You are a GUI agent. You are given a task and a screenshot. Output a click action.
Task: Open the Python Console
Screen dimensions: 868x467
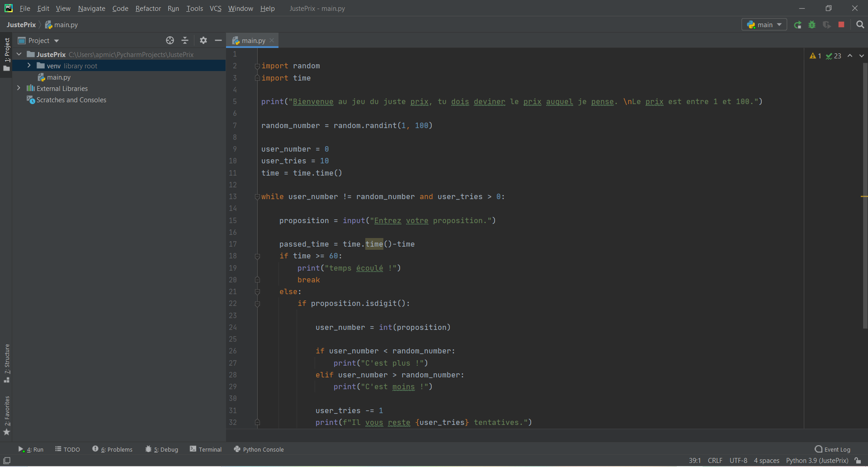click(x=259, y=449)
